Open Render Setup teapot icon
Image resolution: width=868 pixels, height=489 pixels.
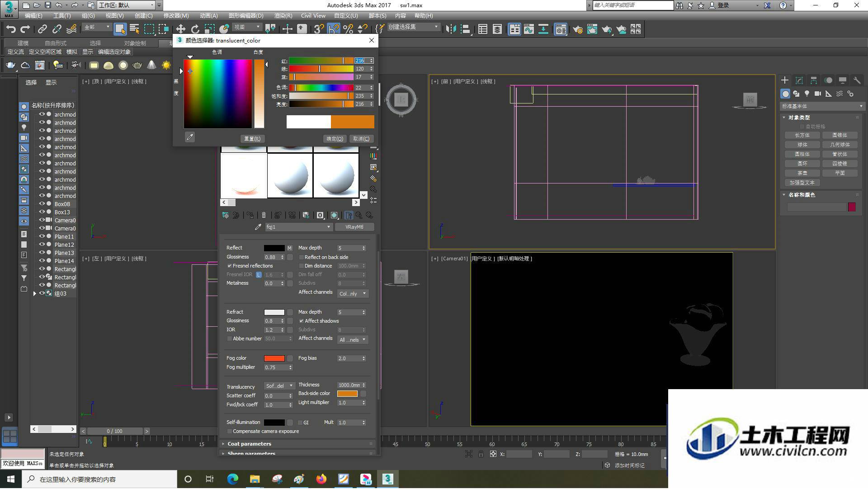tap(577, 29)
